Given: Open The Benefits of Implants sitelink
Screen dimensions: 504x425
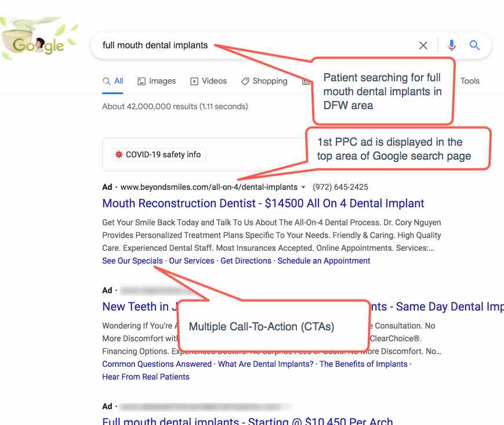Looking at the screenshot, I should click(364, 364).
